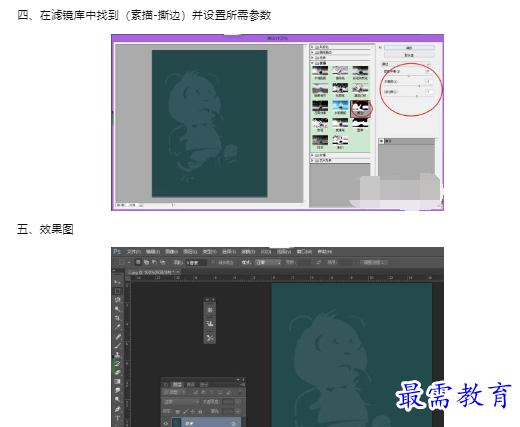Select the Eraser tool

pos(117,373)
